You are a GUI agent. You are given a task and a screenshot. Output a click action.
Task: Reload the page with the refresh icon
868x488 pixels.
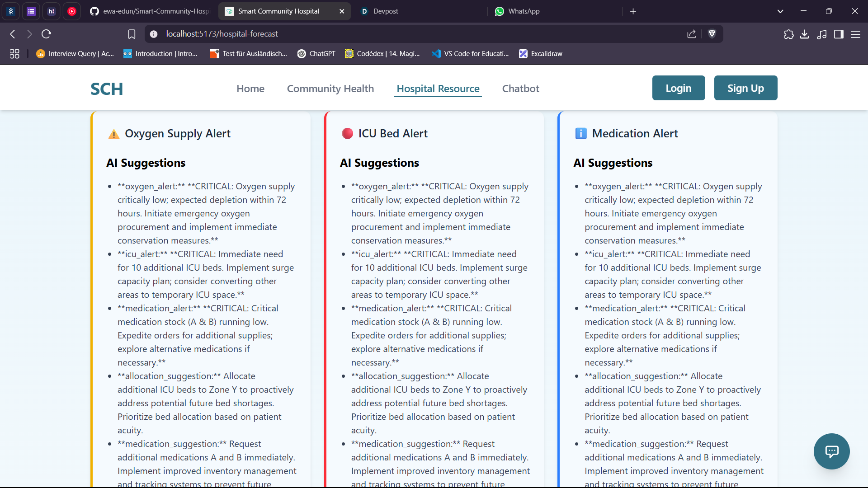coord(47,34)
